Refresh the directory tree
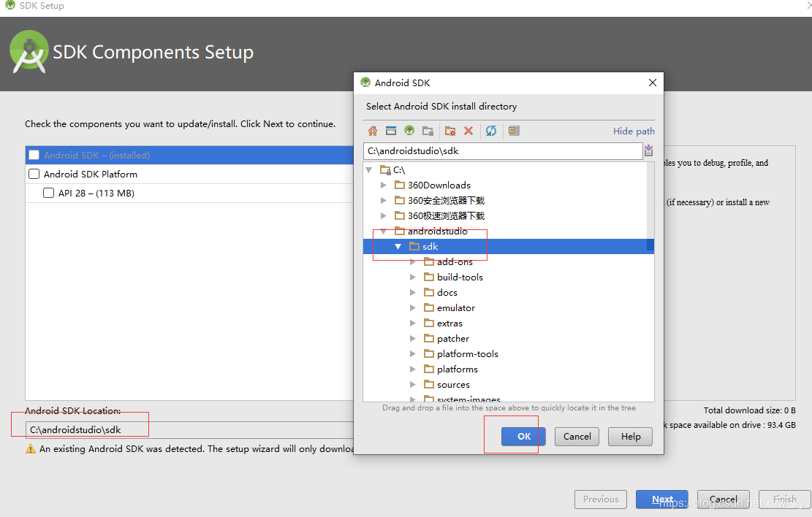Image resolution: width=812 pixels, height=517 pixels. coord(491,131)
